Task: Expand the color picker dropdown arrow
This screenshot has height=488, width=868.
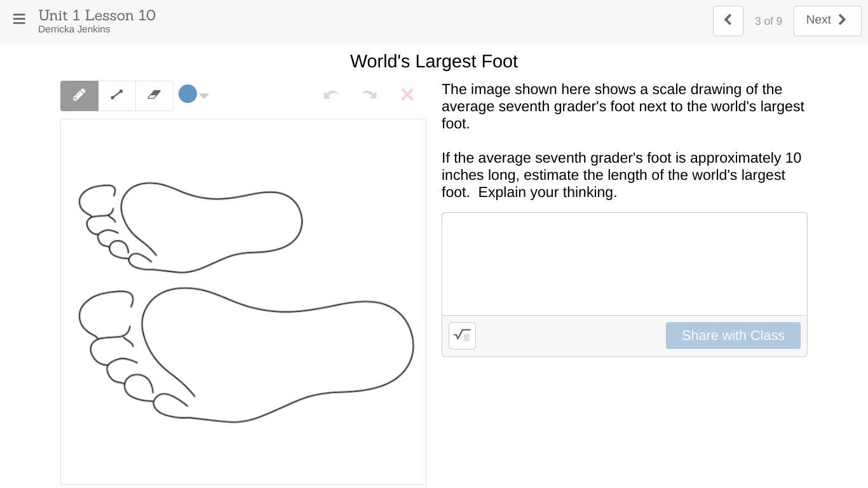Action: (x=204, y=96)
